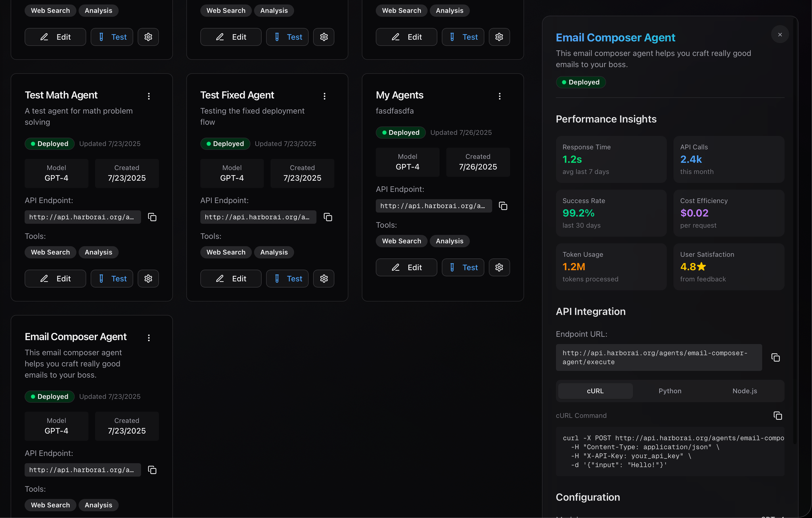Open options menu for Test Math Agent
This screenshot has width=812, height=518.
pyautogui.click(x=149, y=96)
